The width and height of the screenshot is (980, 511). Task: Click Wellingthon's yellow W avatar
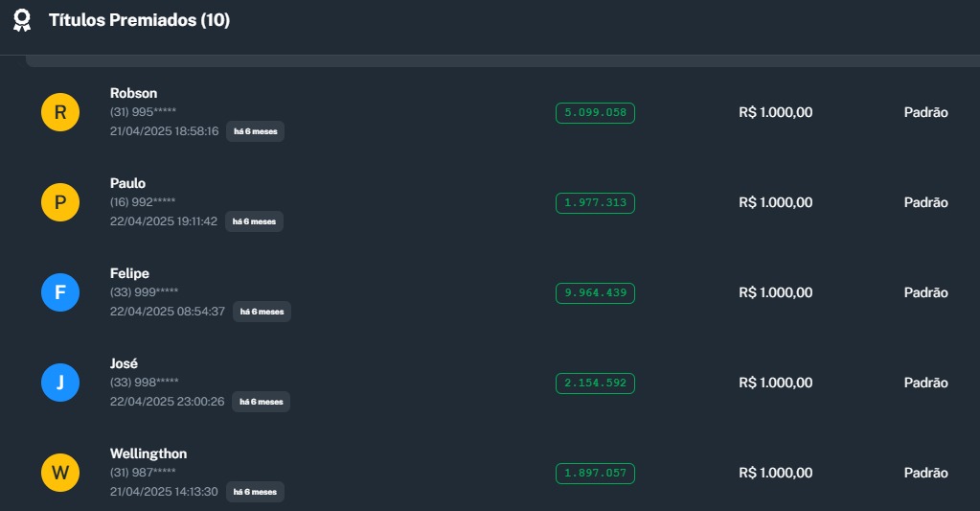[60, 473]
